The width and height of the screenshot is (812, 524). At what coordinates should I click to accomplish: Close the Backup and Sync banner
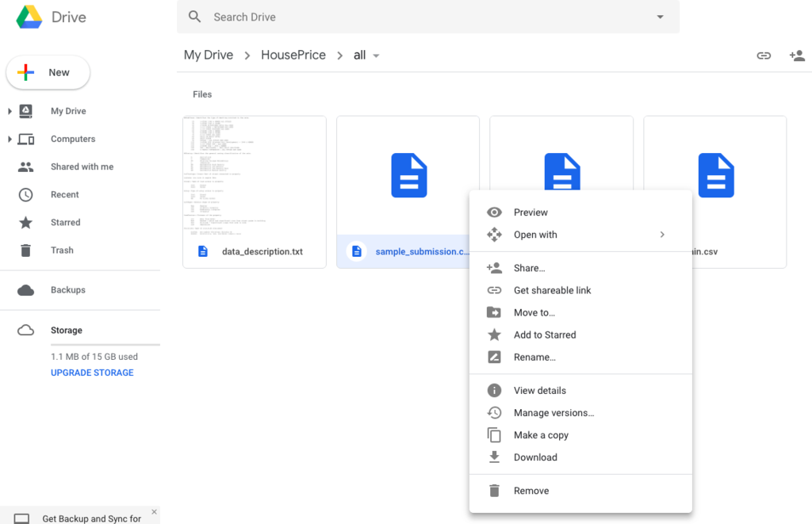click(x=154, y=511)
